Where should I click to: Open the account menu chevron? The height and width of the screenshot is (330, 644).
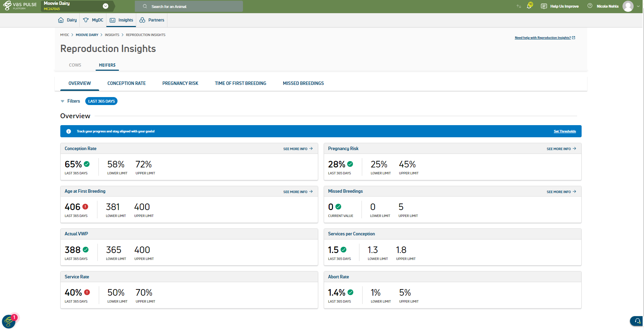point(638,6)
